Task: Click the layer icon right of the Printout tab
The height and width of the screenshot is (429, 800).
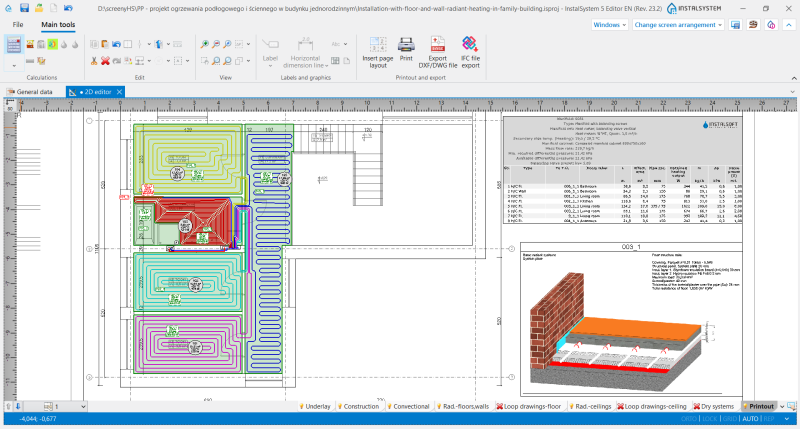Action: (x=792, y=407)
